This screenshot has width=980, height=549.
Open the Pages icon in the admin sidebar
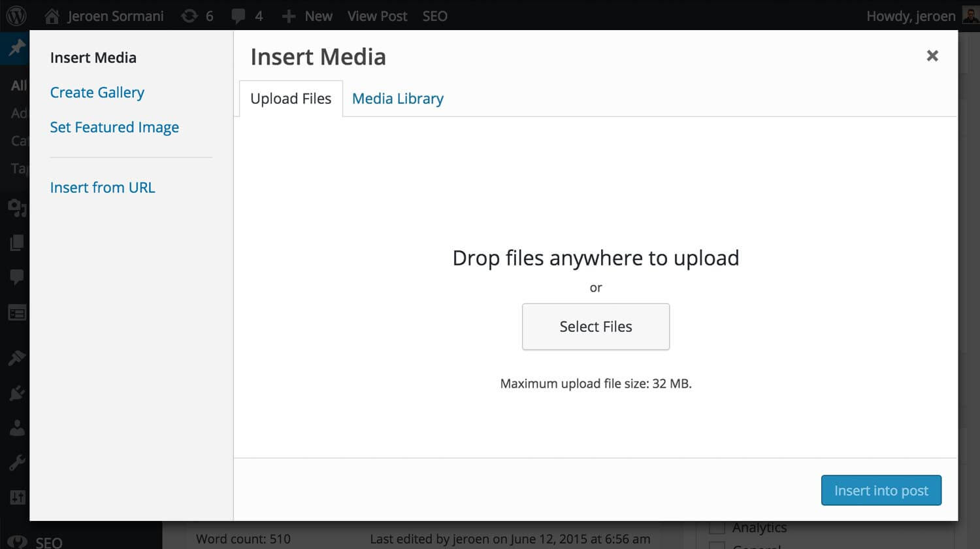17,242
